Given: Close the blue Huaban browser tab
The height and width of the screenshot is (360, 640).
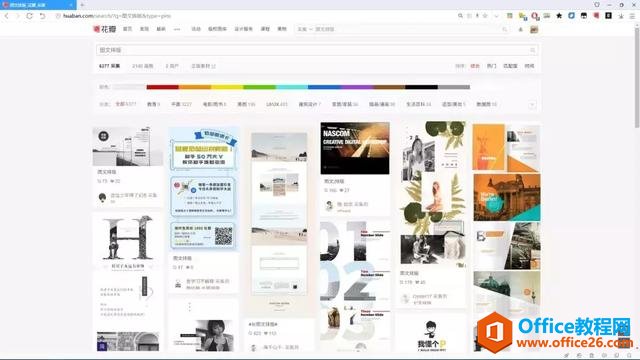Looking at the screenshot, I should click(x=71, y=5).
